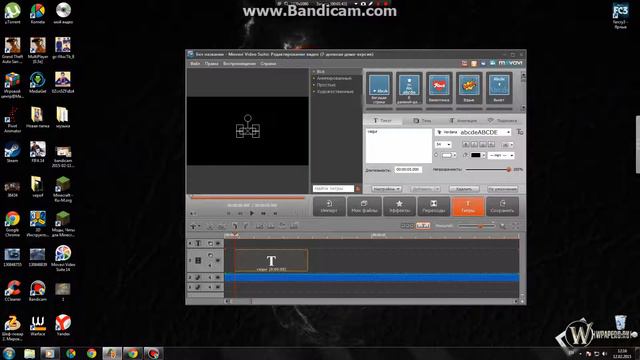Open the outline width dropdown
The height and width of the screenshot is (360, 640).
pyautogui.click(x=501, y=156)
